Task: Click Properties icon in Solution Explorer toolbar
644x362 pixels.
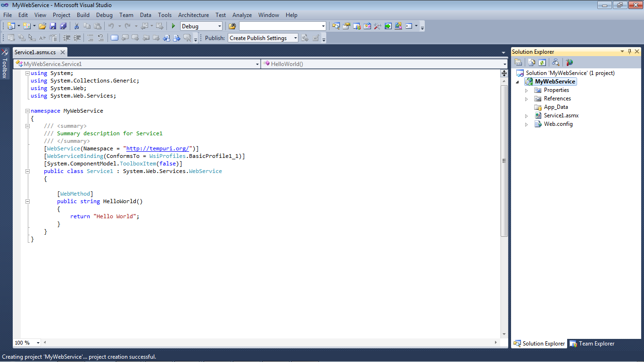Action: click(518, 62)
